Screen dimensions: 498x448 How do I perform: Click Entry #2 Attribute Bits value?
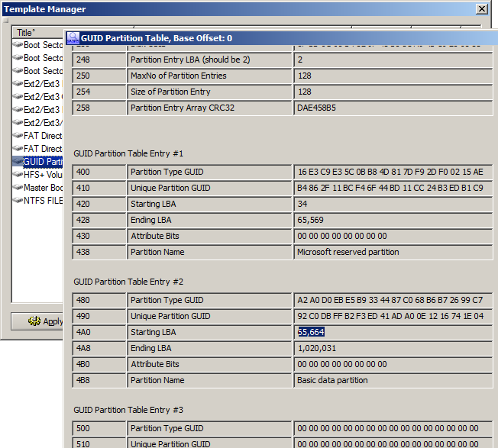tap(393, 364)
